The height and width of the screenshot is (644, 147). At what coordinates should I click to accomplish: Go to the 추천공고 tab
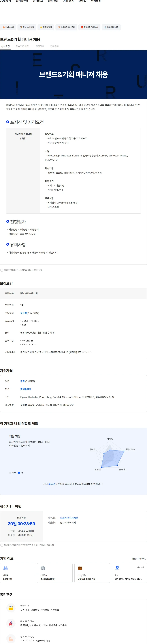tap(54, 46)
